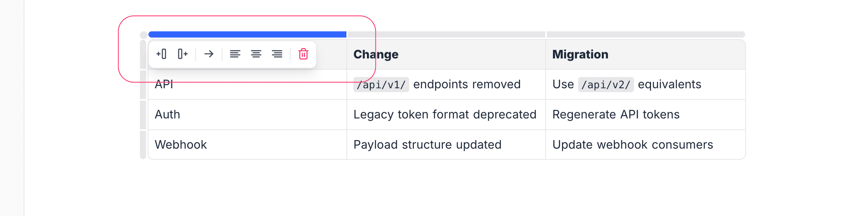Center-align the column text

(x=256, y=54)
